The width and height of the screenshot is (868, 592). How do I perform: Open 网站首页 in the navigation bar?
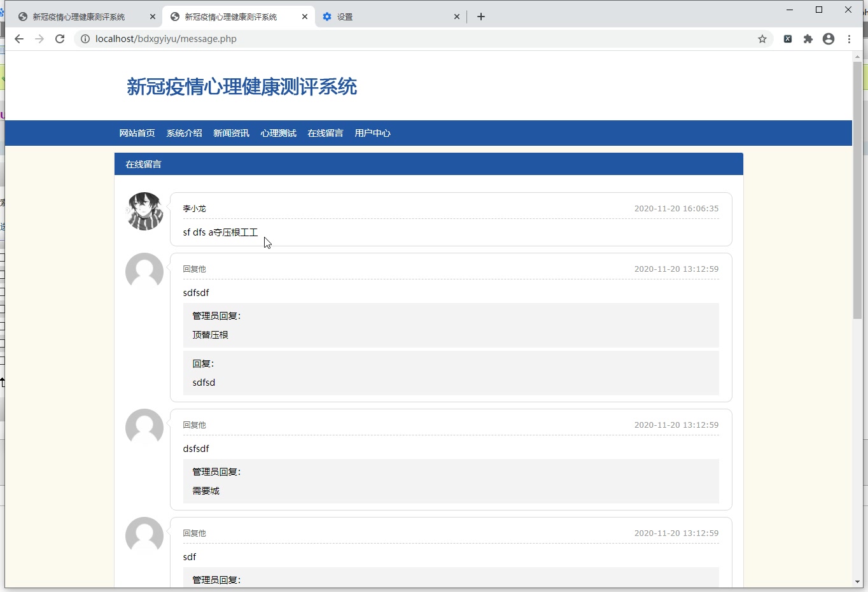coord(137,133)
